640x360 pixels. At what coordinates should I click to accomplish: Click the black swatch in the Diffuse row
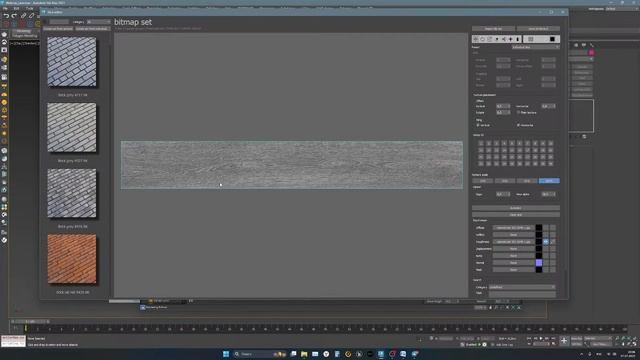pyautogui.click(x=539, y=228)
